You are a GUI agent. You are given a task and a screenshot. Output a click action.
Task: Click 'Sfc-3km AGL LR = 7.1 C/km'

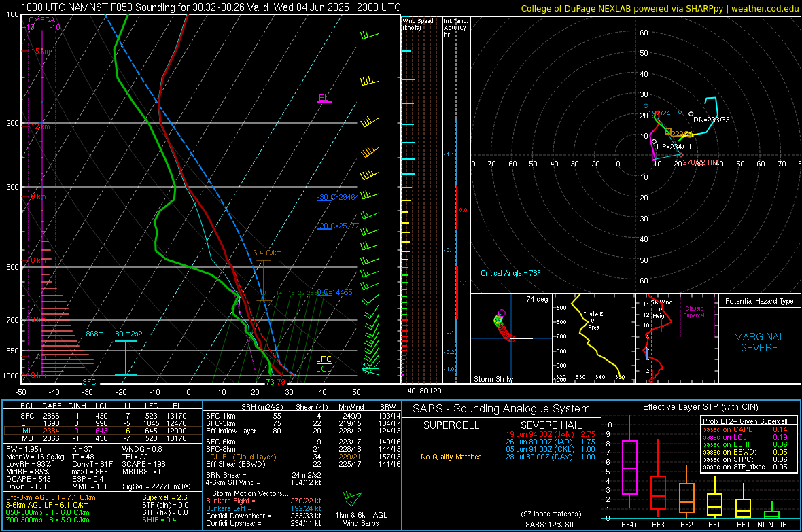pyautogui.click(x=51, y=497)
